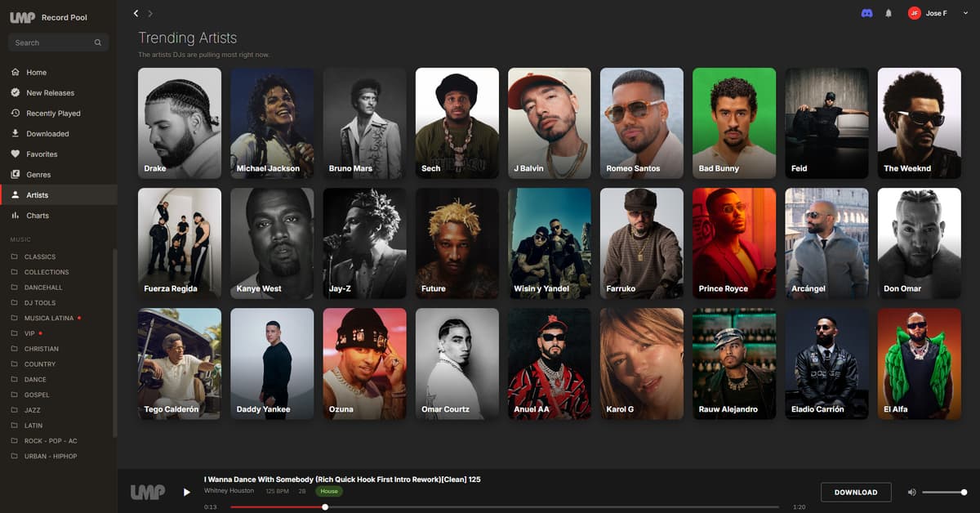Open the Prince Royce artist card
The width and height of the screenshot is (980, 513).
click(734, 243)
